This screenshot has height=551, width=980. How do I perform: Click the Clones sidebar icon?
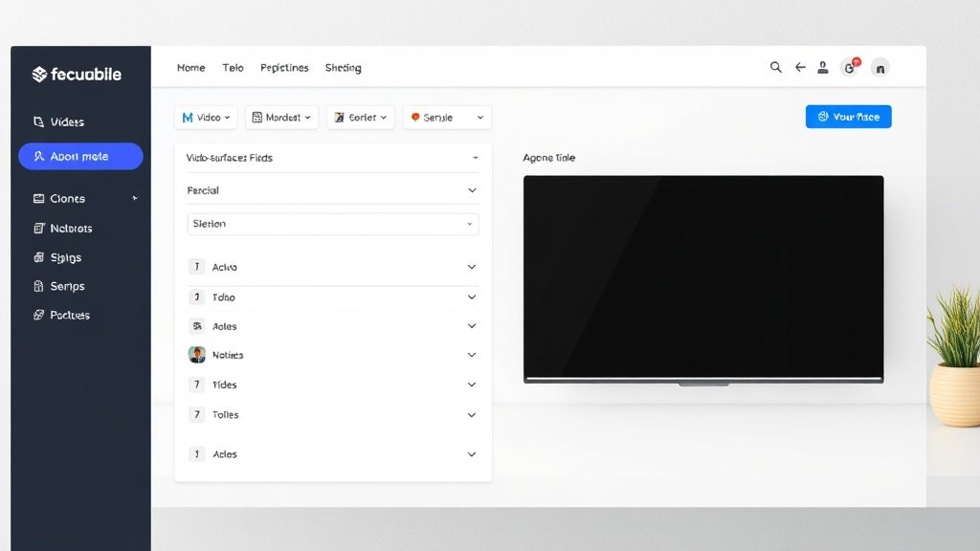(38, 199)
